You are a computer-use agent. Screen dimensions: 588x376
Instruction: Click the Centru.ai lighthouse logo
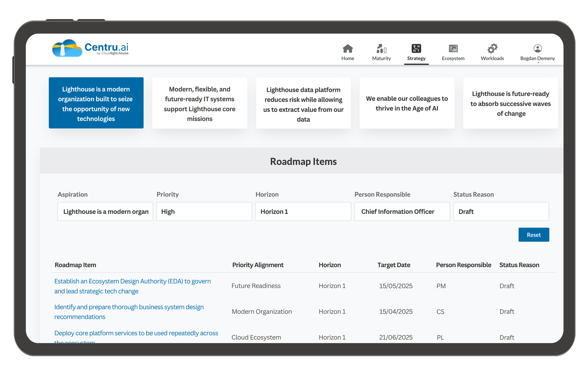point(90,48)
